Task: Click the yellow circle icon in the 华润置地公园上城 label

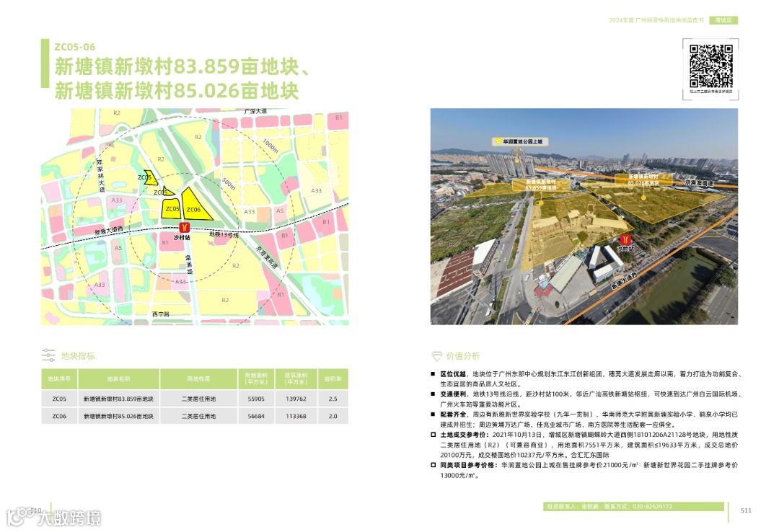Action: (498, 141)
